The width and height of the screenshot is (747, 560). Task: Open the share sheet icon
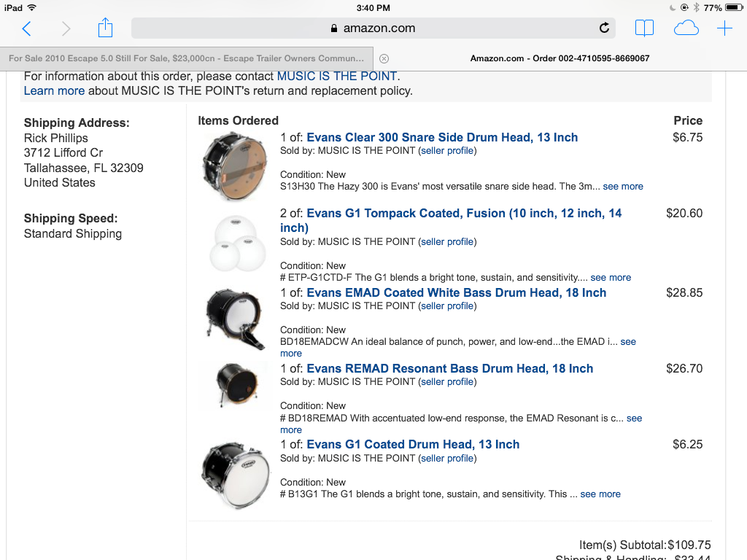tap(105, 28)
